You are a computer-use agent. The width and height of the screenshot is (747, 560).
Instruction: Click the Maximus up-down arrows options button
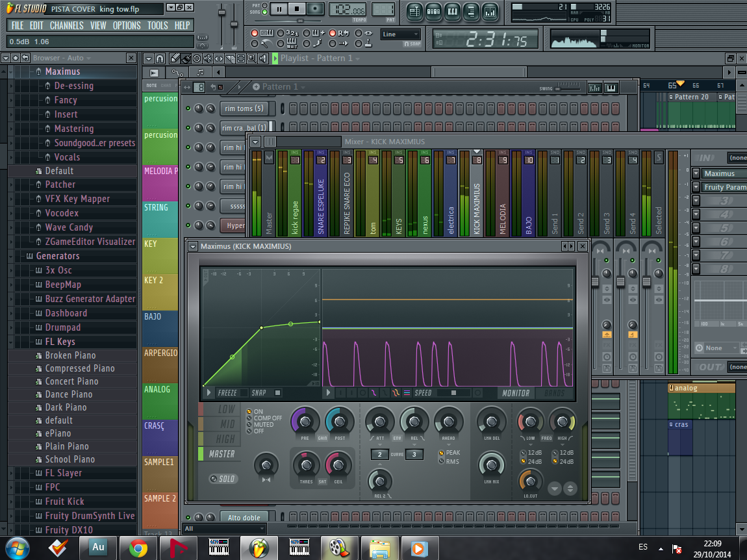click(570, 489)
